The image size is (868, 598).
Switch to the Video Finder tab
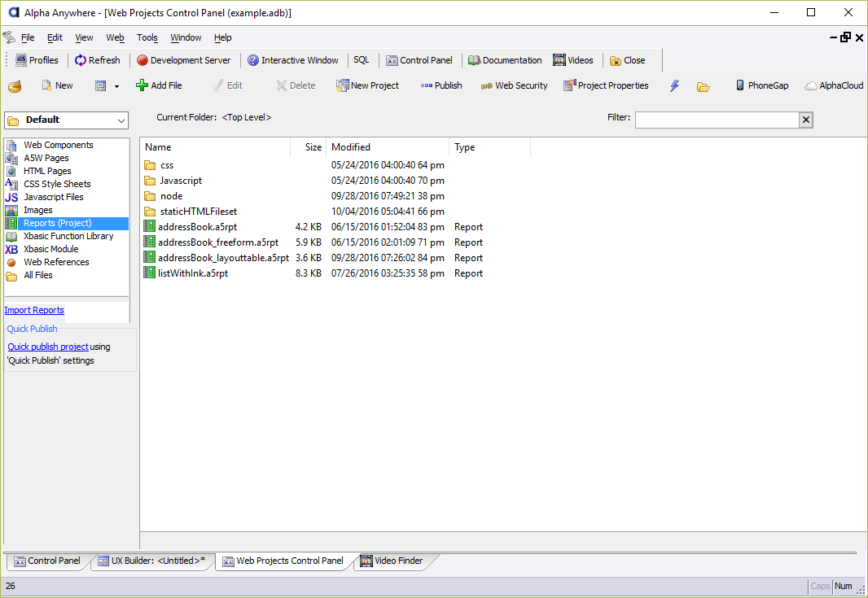392,561
